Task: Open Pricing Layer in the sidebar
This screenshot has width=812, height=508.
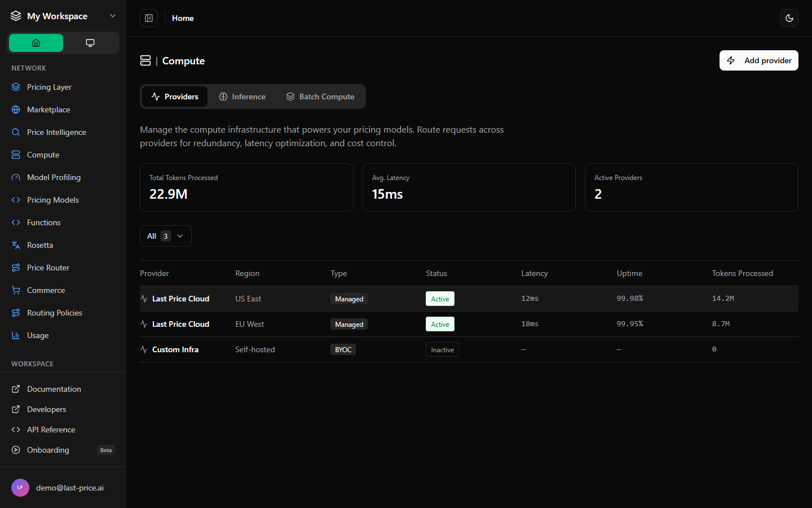Action: coord(63,87)
